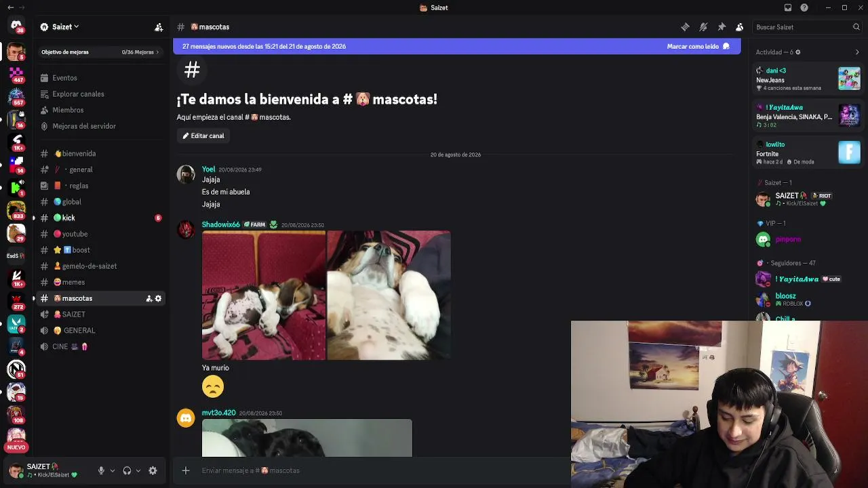Open the Saizet server dropdown menu

[60, 27]
